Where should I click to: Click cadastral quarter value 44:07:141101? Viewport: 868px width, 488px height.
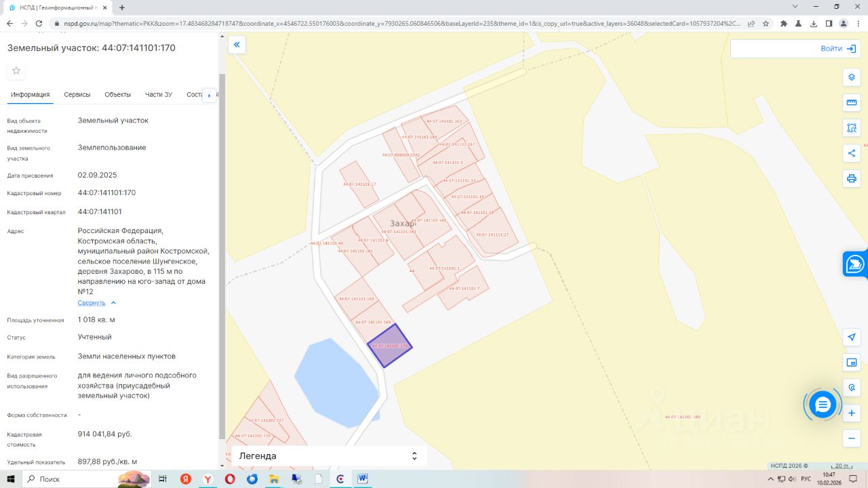(100, 211)
